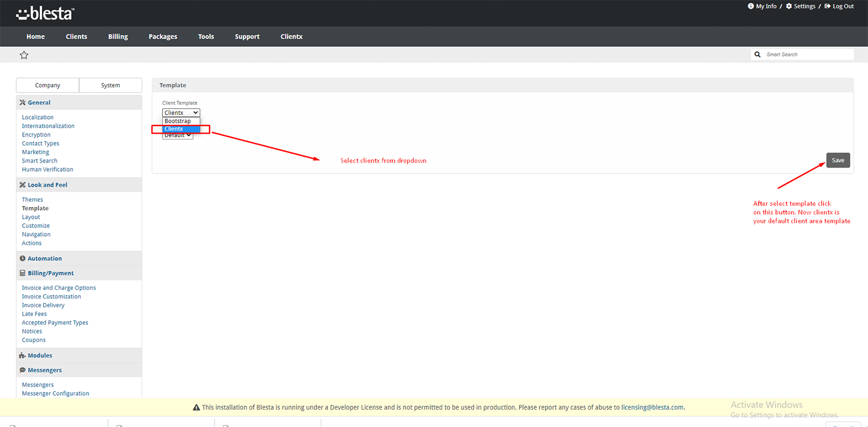Click the Blesta logo
Screen dimensions: 868x427
coord(45,13)
